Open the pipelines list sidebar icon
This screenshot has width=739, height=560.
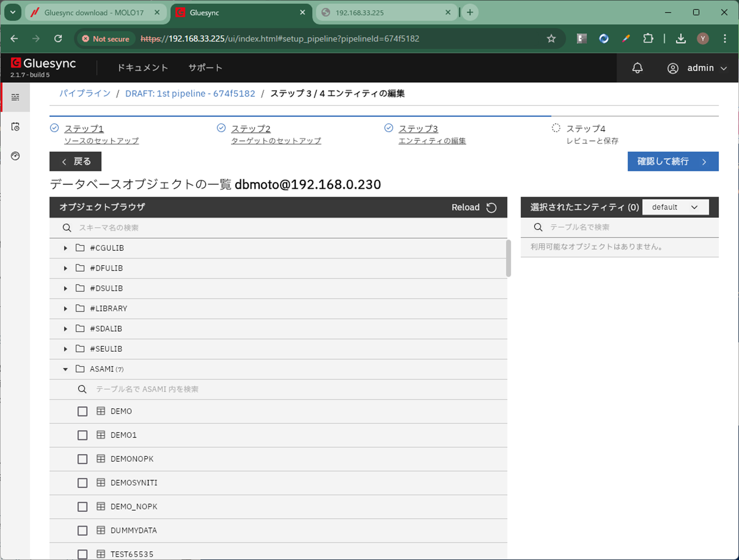tap(15, 97)
